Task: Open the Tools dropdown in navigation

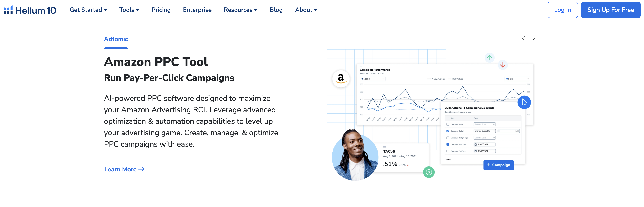Action: coord(129,10)
